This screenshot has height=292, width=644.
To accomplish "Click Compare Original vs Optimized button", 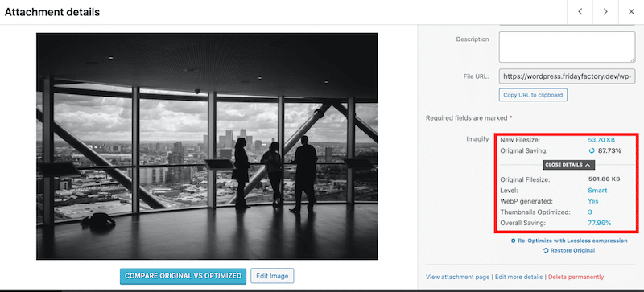I will (184, 276).
